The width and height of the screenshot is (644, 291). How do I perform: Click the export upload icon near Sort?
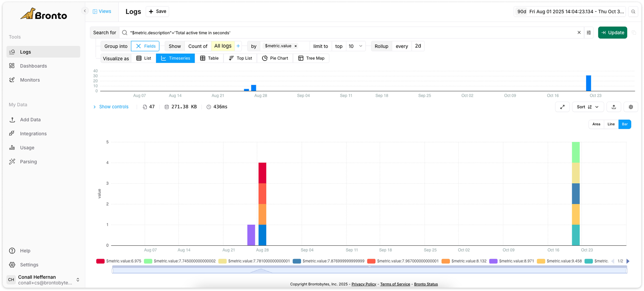614,107
